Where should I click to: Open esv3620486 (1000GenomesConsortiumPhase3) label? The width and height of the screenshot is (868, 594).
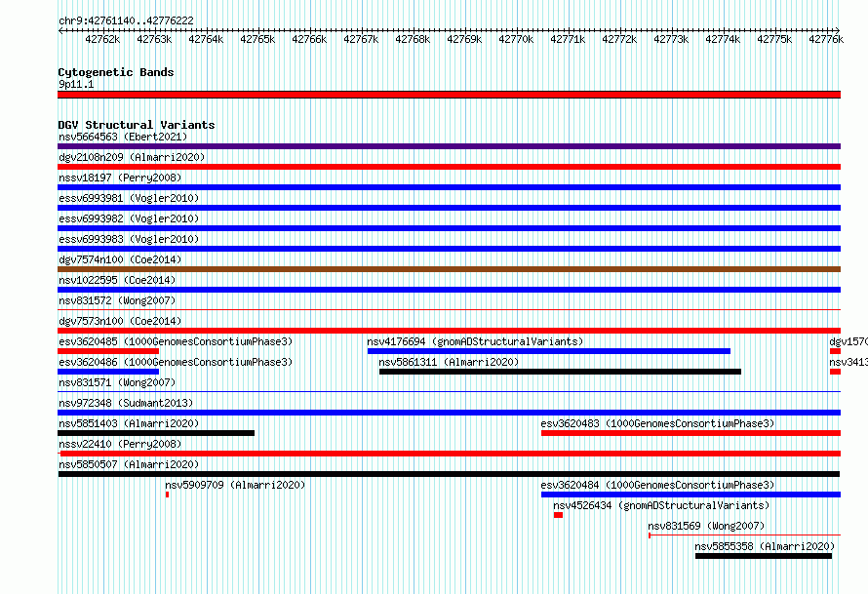coord(176,362)
